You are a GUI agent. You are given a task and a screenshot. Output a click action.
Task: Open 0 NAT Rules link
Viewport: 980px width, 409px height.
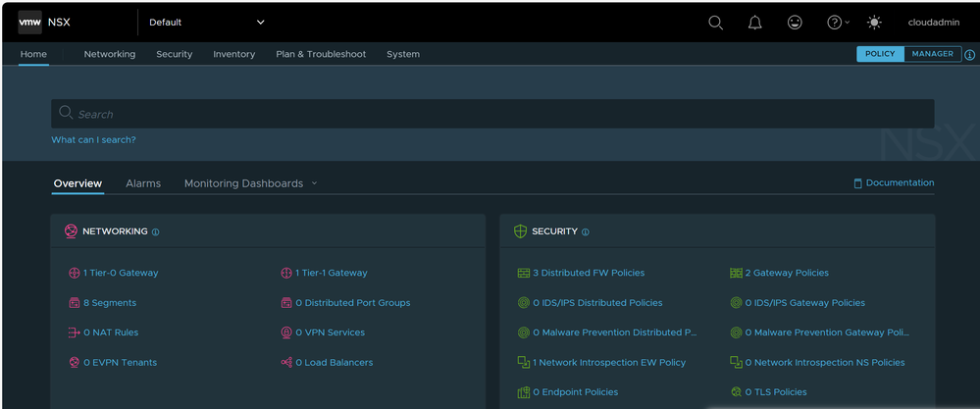click(111, 332)
